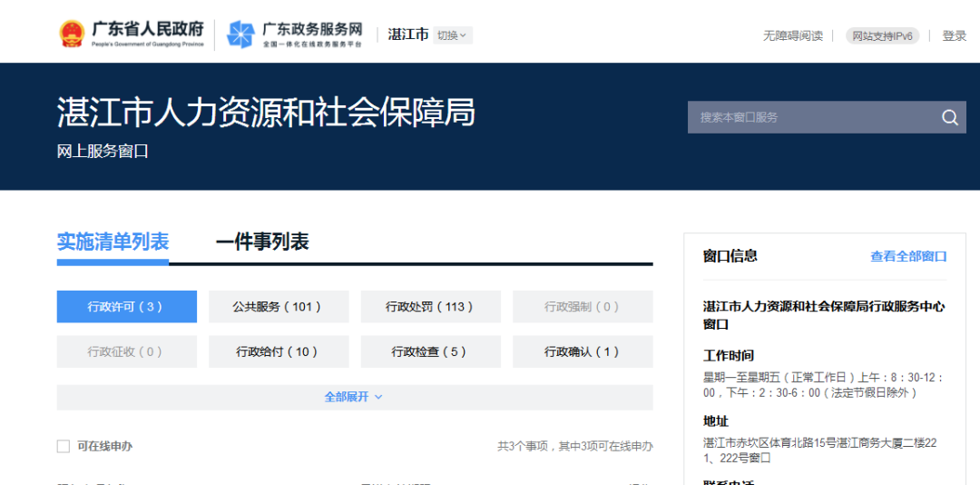
Task: Click the search magnifier icon
Action: coord(949,117)
